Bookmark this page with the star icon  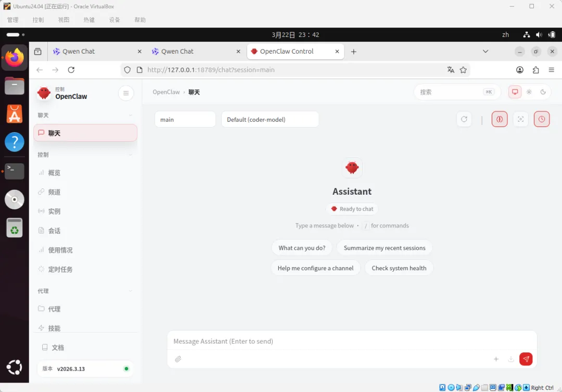[x=464, y=70]
